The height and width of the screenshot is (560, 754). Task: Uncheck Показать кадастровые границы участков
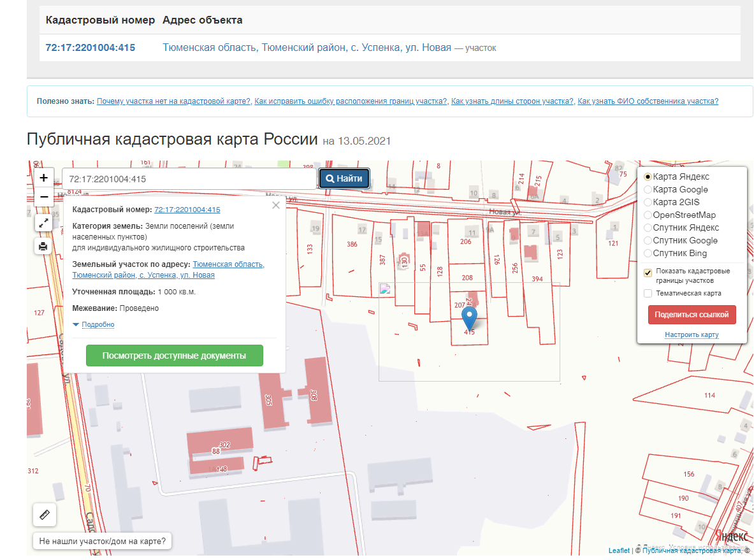[x=648, y=273]
